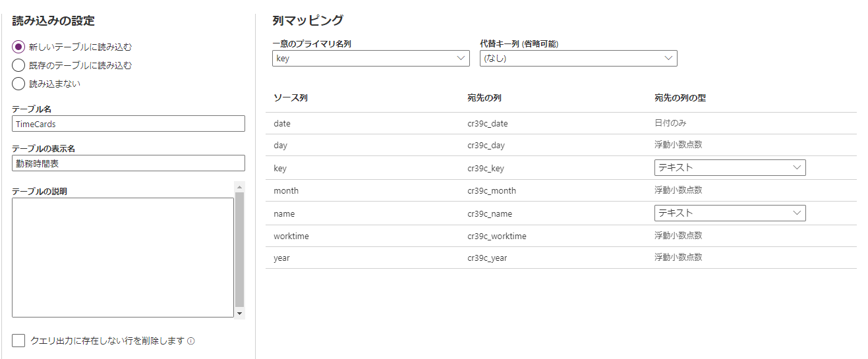This screenshot has width=868, height=359.
Task: Select the date source column row
Action: pos(282,123)
